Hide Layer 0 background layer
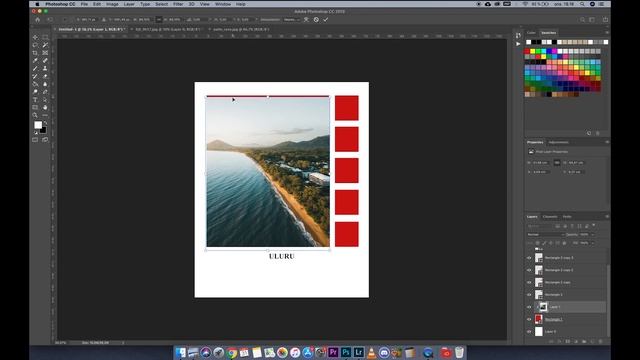640x360 pixels. 529,331
